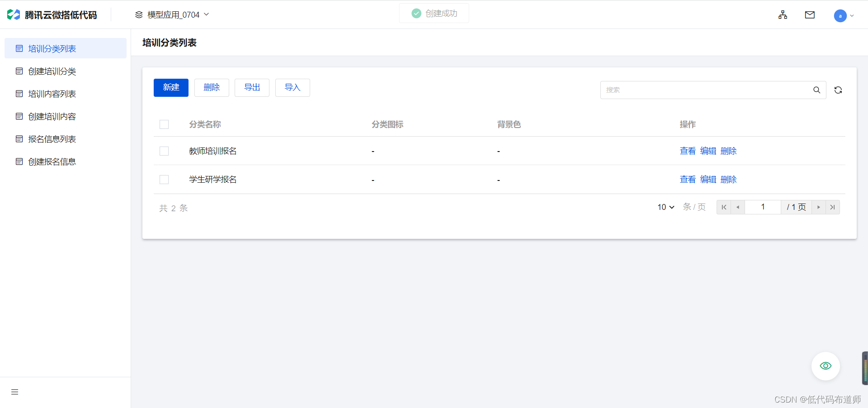This screenshot has width=868, height=408.
Task: Edit the 学生研学报名 record via 编辑
Action: click(708, 180)
